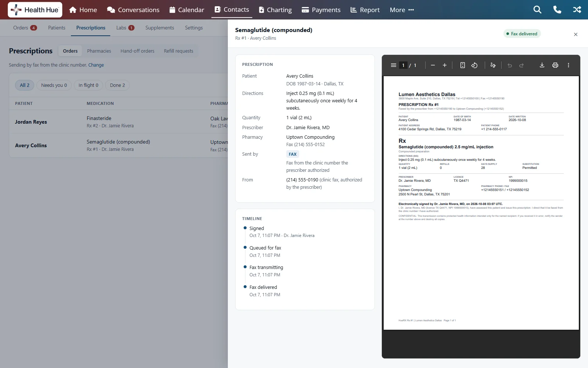Click the Change link for fax sending
The image size is (588, 368).
point(96,65)
